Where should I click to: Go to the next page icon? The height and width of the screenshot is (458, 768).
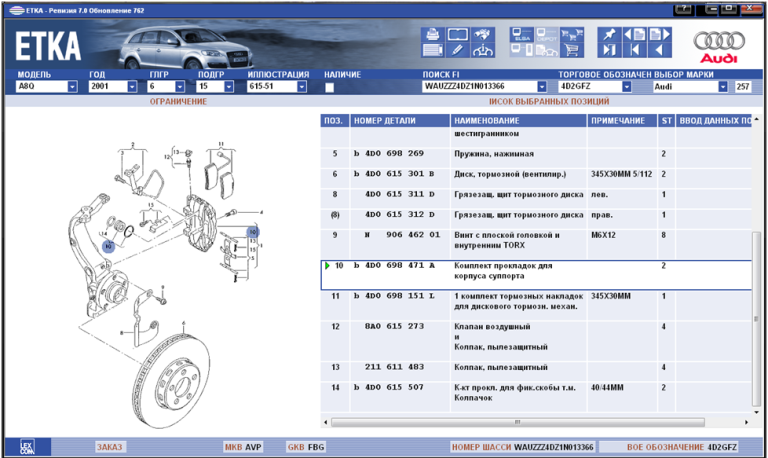pyautogui.click(x=660, y=33)
